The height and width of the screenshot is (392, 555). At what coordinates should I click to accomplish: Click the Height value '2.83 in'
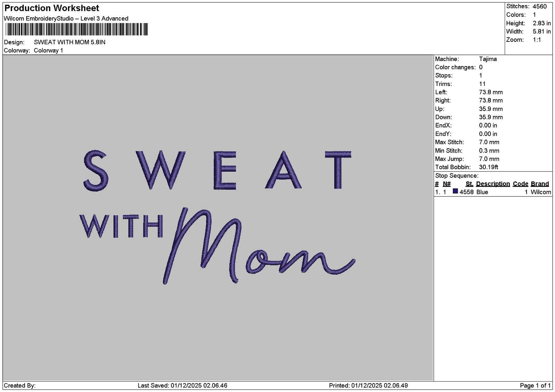tap(542, 23)
